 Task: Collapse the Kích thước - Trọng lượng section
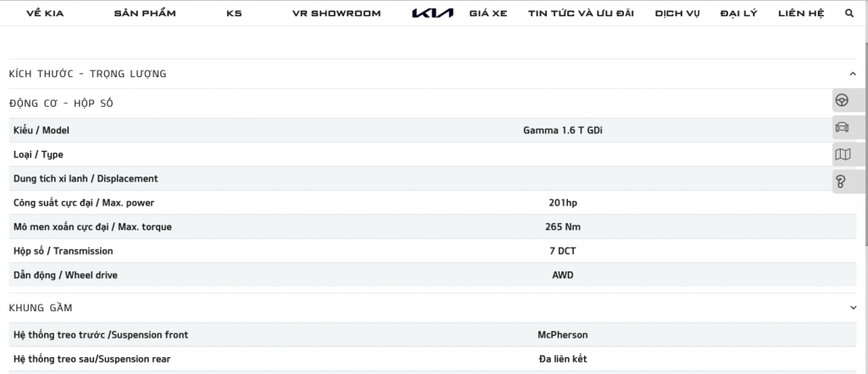coord(853,74)
